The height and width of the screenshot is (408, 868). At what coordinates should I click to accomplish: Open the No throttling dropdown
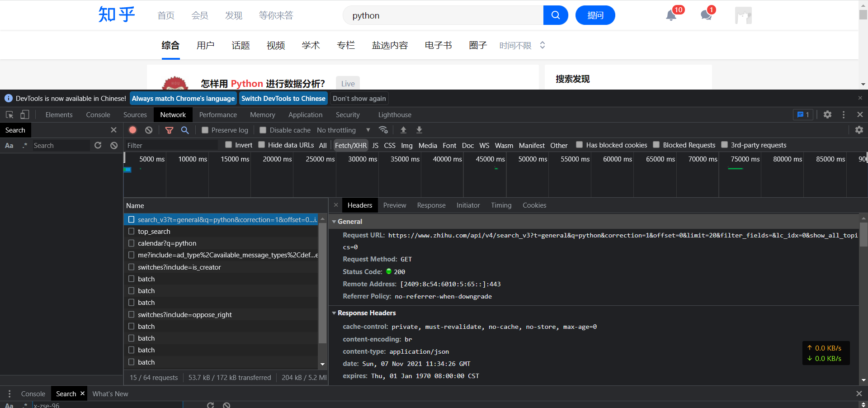(x=341, y=130)
